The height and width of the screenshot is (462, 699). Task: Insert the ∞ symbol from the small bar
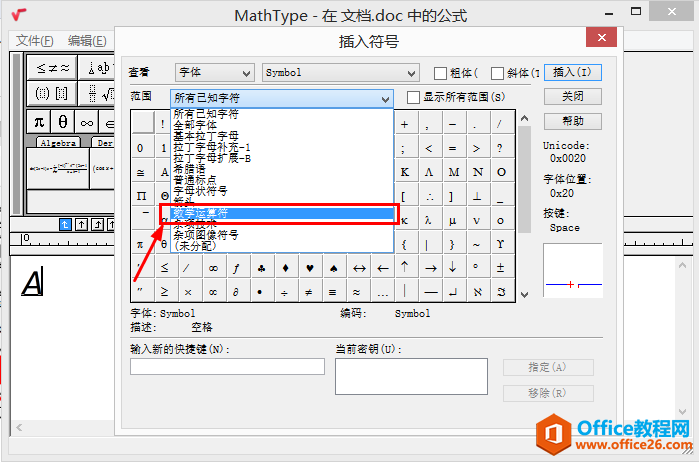(x=86, y=121)
